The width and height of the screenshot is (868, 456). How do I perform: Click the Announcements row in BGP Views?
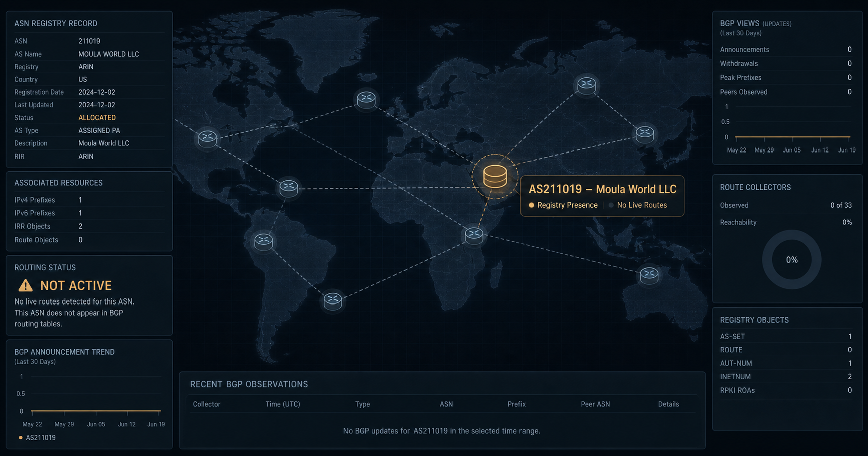tap(786, 50)
